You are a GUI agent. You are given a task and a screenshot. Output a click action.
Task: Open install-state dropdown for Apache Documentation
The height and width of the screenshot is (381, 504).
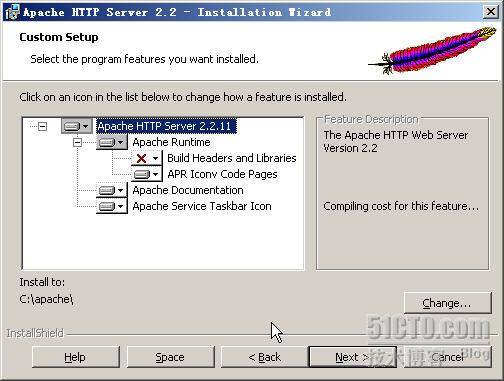(112, 190)
